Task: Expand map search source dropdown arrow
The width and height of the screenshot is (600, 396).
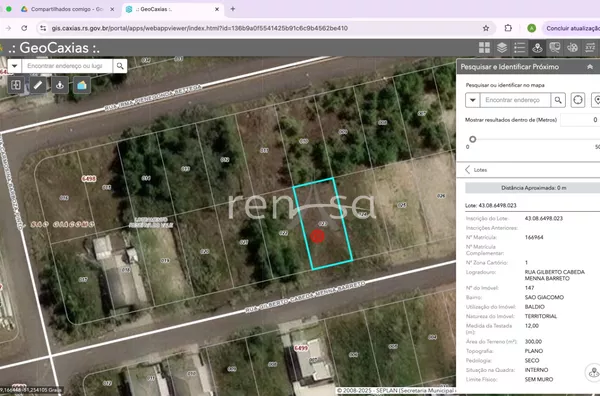Action: 14,66
